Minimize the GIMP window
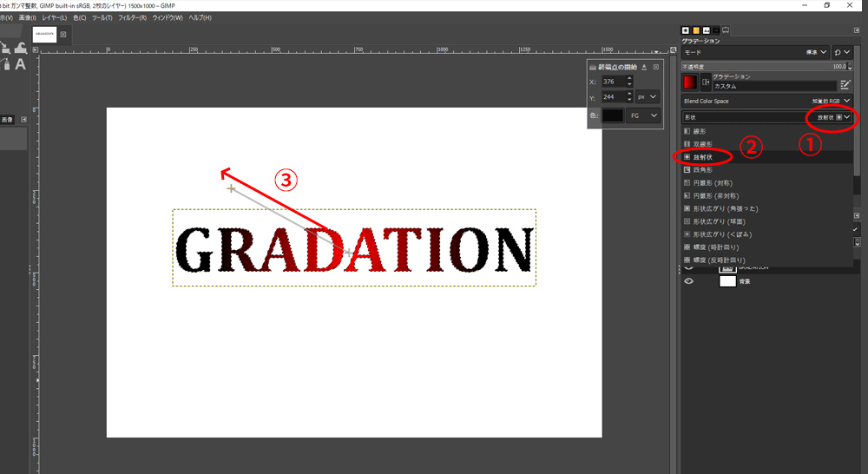Image resolution: width=868 pixels, height=474 pixels. pos(805,5)
